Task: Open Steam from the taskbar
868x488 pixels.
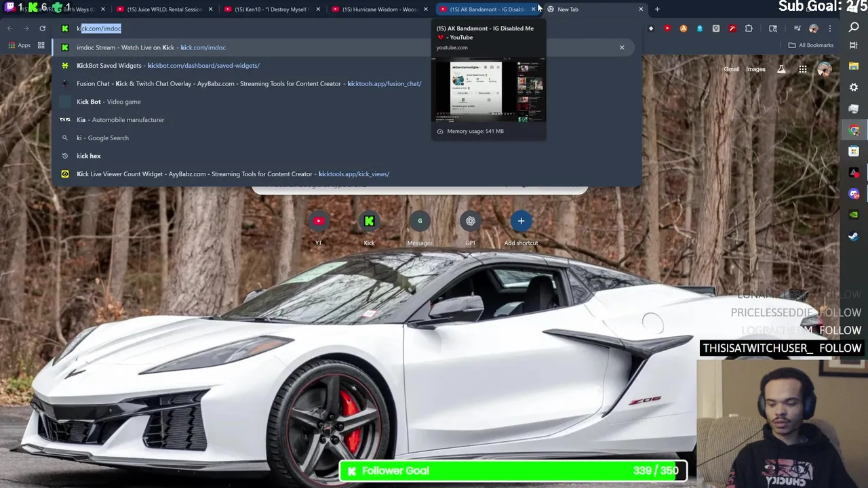Action: [854, 237]
